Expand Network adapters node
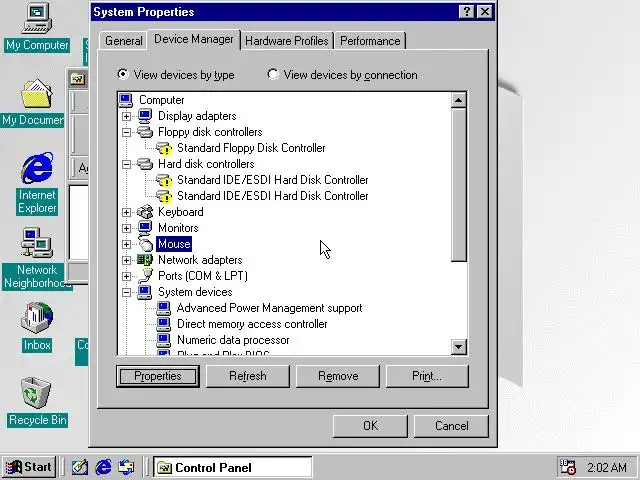This screenshot has height=480, width=640. (x=126, y=260)
